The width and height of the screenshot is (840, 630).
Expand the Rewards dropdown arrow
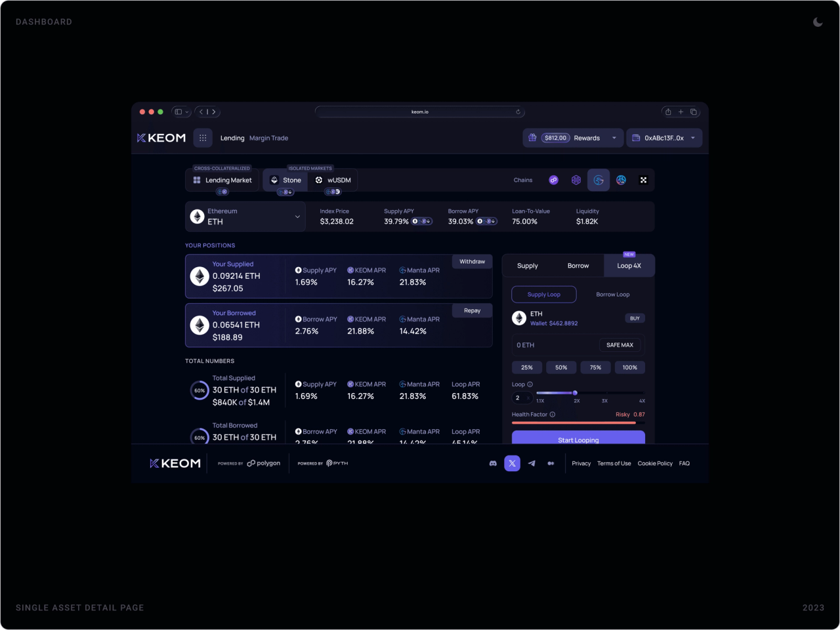pyautogui.click(x=614, y=138)
